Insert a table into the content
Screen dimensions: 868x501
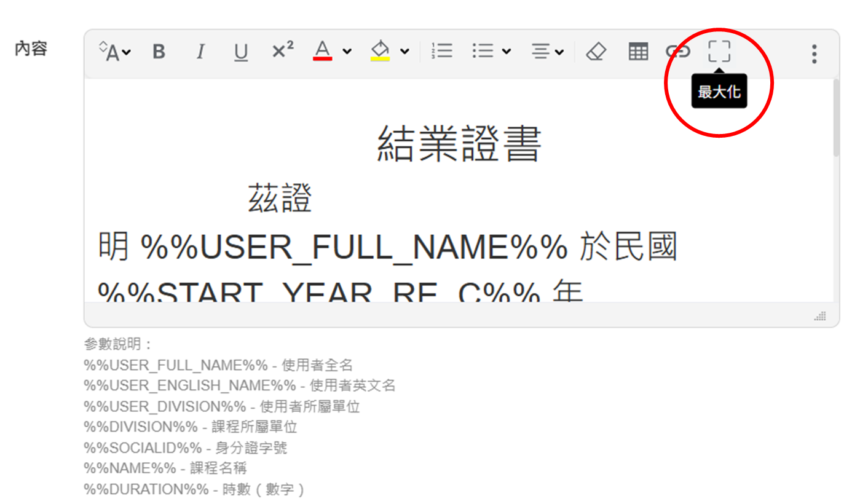click(x=638, y=52)
